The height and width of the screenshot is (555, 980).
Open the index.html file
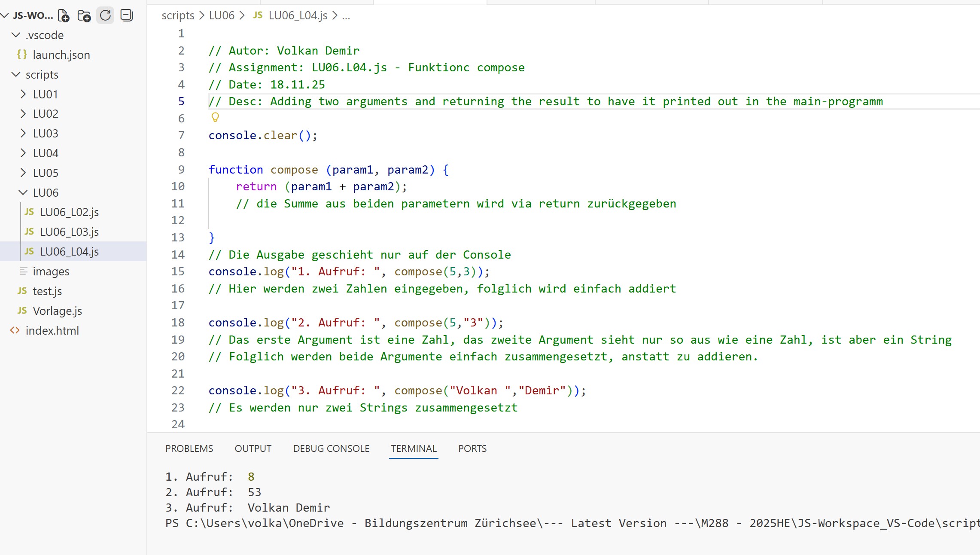point(52,331)
